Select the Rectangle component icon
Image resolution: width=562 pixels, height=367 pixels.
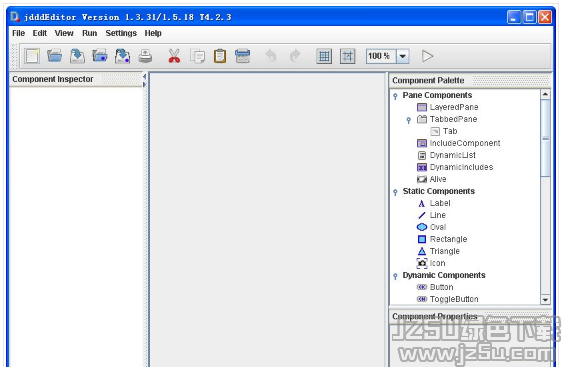422,239
